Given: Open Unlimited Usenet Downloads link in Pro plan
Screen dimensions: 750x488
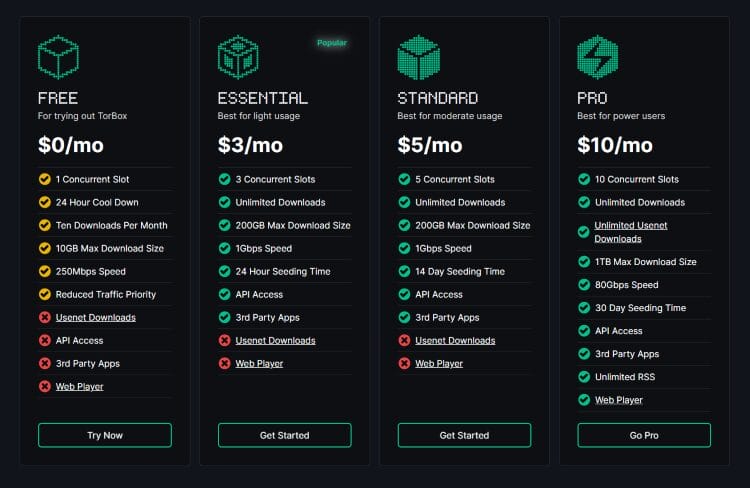Looking at the screenshot, I should (x=631, y=232).
